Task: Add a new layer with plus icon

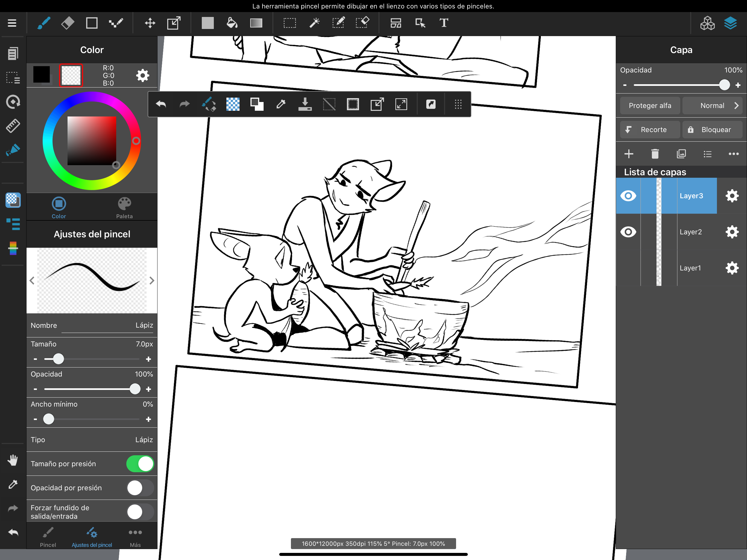Action: click(x=628, y=154)
